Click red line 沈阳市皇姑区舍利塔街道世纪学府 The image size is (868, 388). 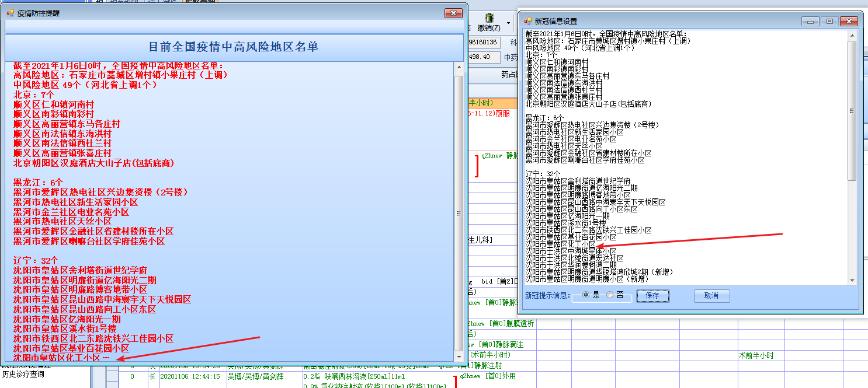pyautogui.click(x=80, y=270)
